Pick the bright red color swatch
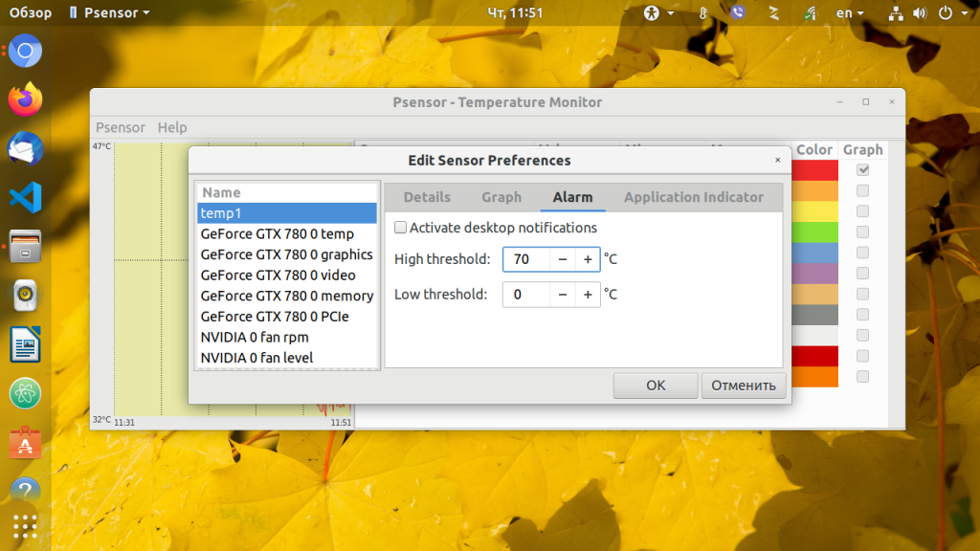Screen dimensions: 980x551 (815, 170)
